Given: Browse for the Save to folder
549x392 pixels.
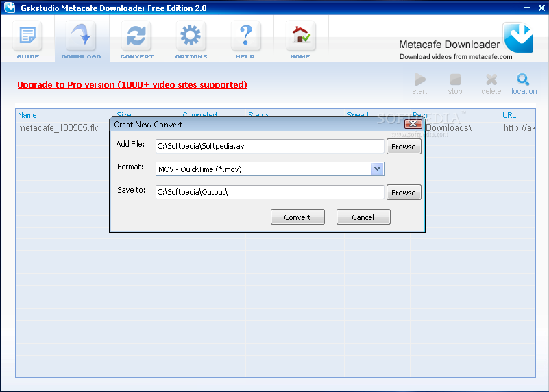Looking at the screenshot, I should pos(404,193).
